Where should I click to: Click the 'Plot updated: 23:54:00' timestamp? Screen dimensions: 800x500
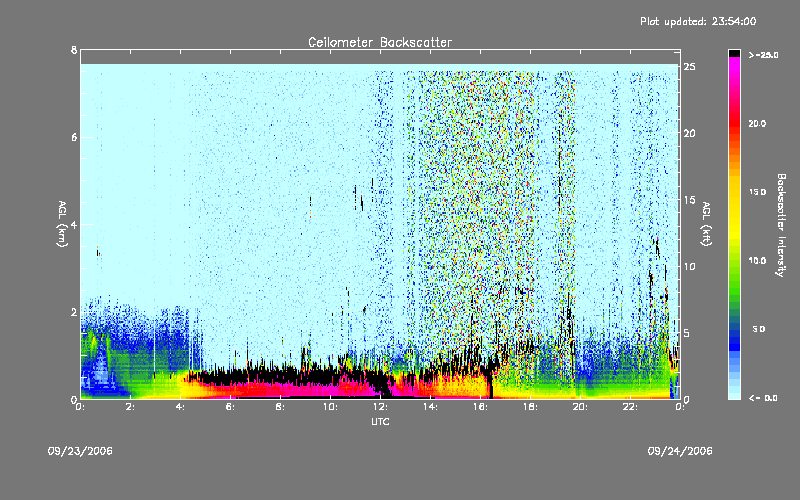pos(698,21)
